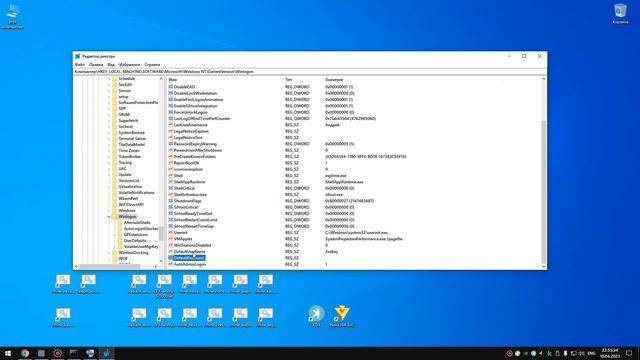
Task: Open the notification center icon
Action: (x=629, y=353)
